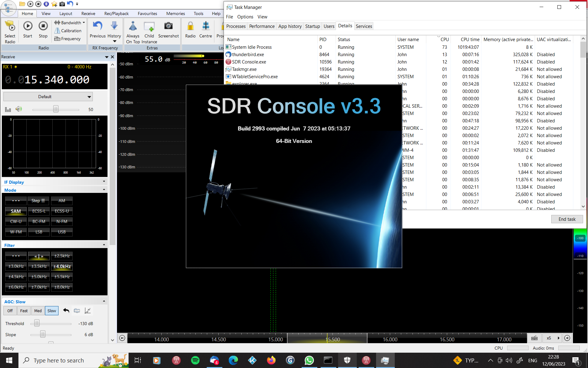Set AGC to Fast
The height and width of the screenshot is (368, 588).
pos(24,311)
